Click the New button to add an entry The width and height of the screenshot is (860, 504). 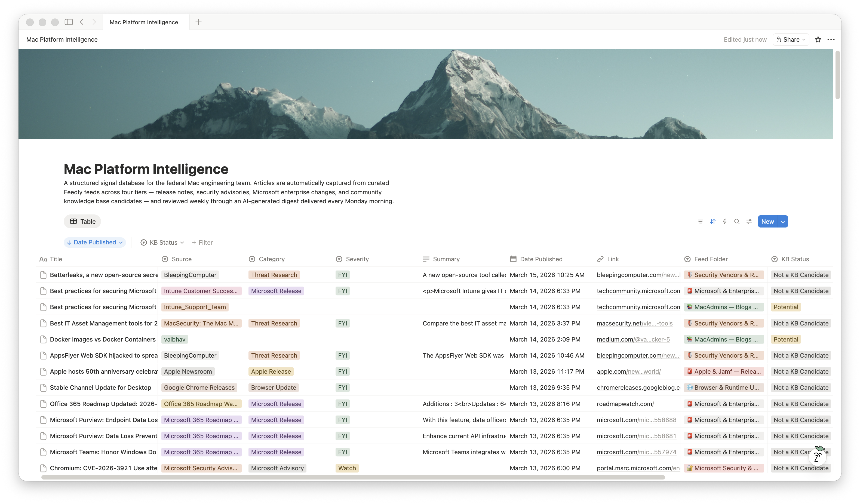coord(767,222)
